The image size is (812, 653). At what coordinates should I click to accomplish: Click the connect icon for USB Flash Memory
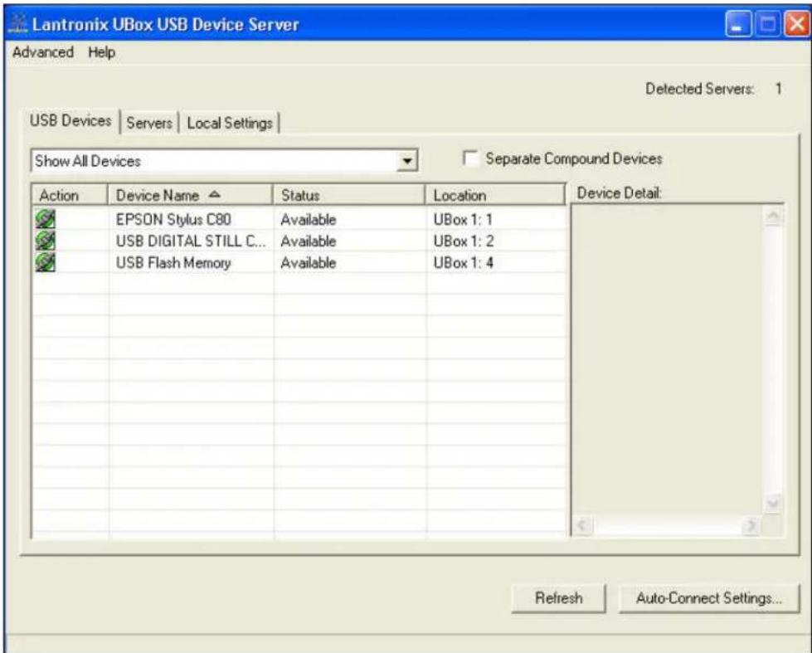click(x=46, y=262)
